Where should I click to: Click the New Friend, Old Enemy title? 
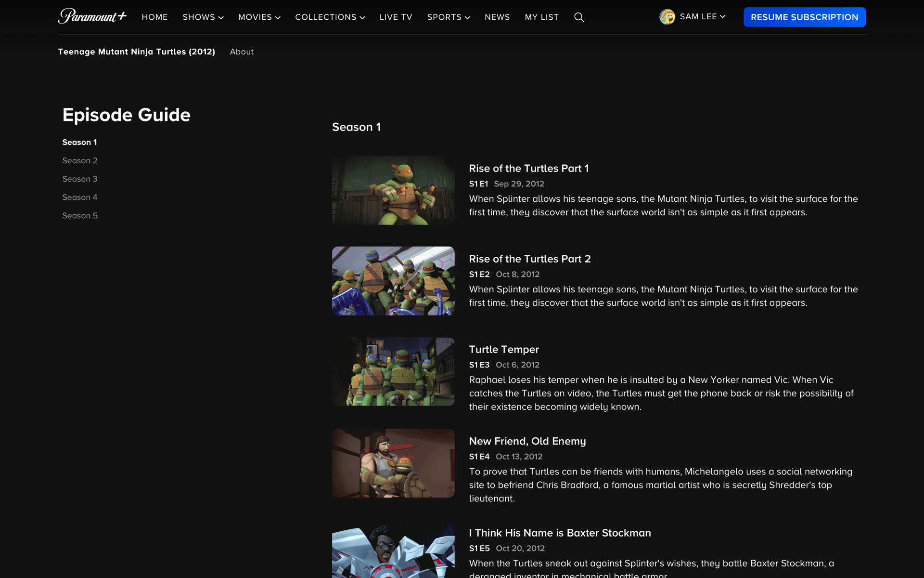pyautogui.click(x=527, y=441)
